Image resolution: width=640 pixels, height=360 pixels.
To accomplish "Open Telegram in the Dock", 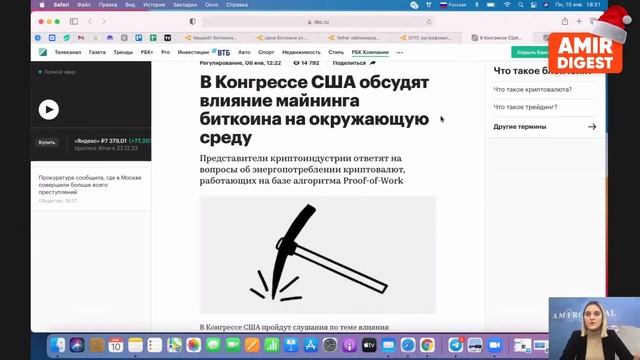I will (x=456, y=345).
